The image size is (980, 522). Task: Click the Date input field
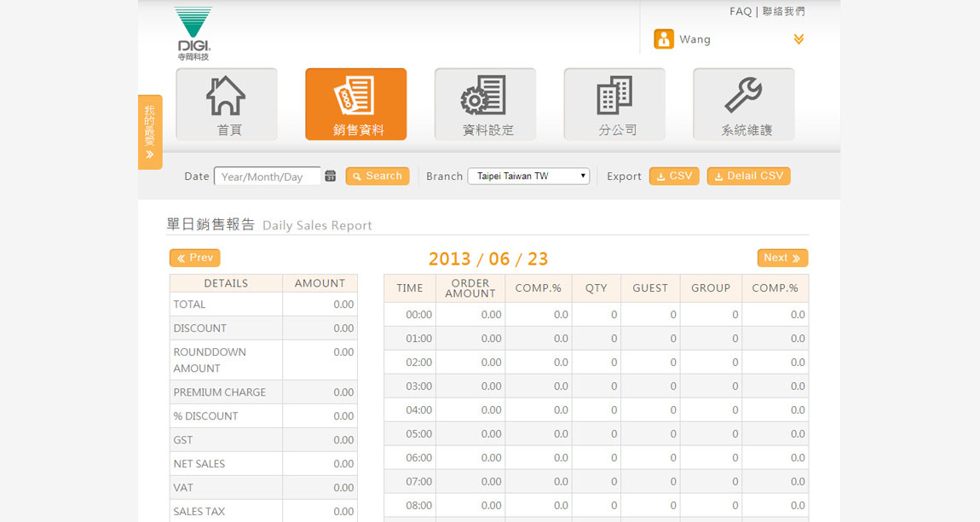267,177
